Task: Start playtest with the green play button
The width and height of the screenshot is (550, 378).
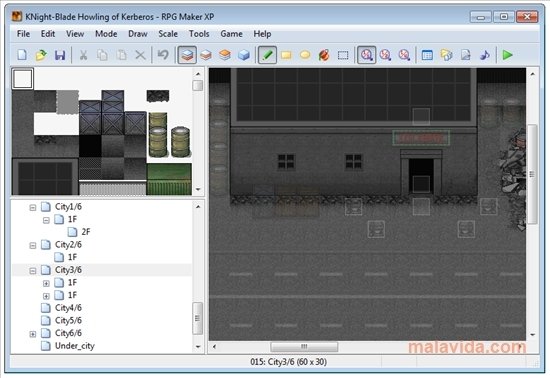Action: [x=507, y=55]
